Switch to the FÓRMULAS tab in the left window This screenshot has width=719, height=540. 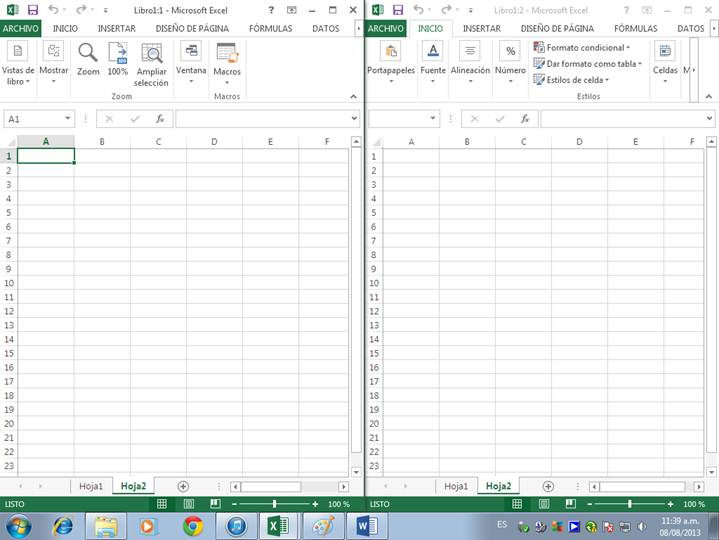(270, 29)
